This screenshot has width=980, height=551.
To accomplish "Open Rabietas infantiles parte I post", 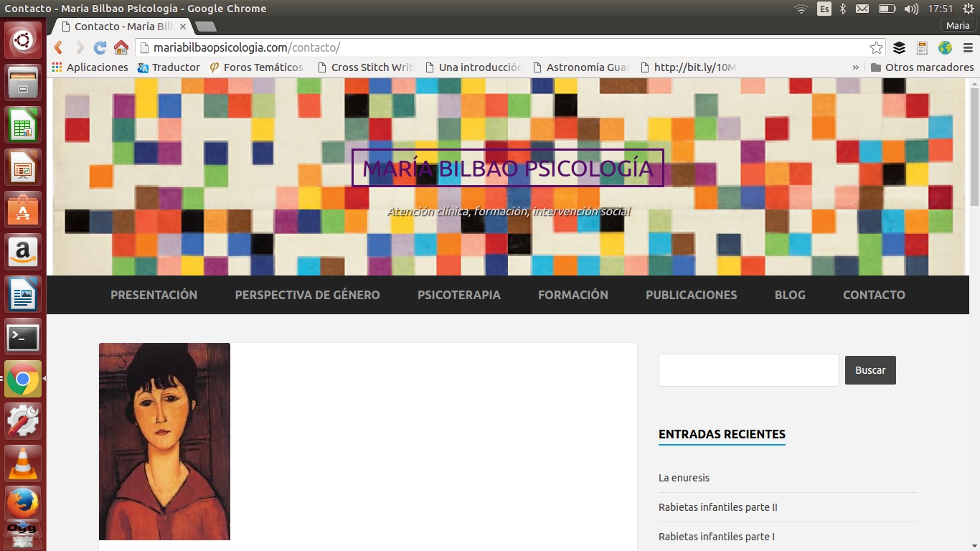I will pyautogui.click(x=717, y=537).
